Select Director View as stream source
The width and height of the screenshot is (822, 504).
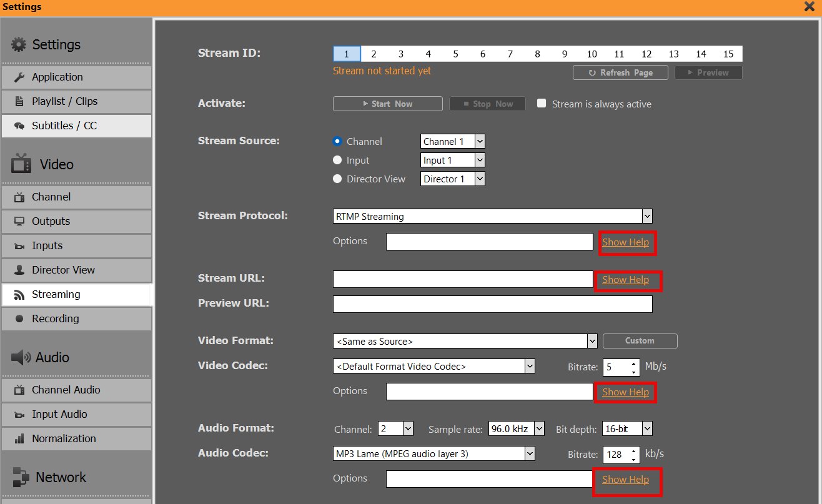[x=337, y=179]
